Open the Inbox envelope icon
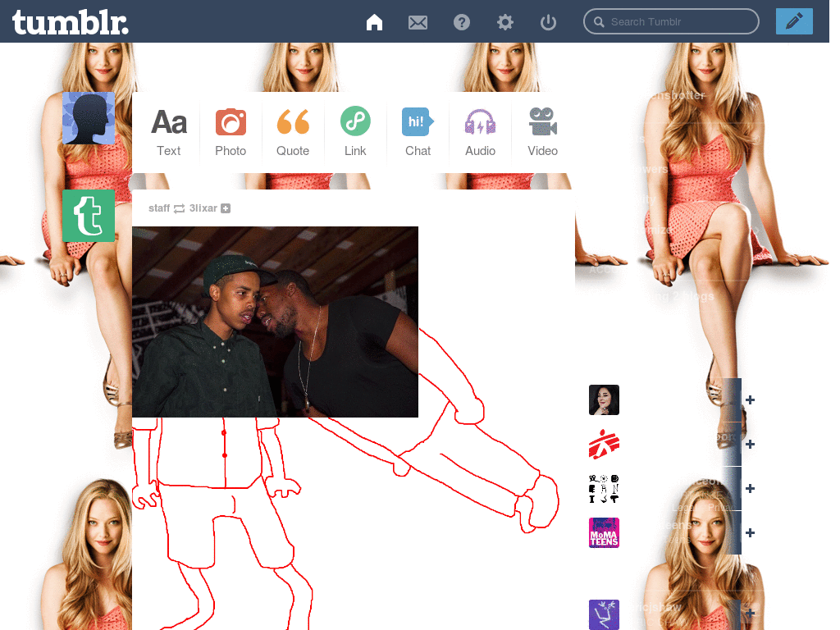The height and width of the screenshot is (630, 840). pyautogui.click(x=418, y=22)
